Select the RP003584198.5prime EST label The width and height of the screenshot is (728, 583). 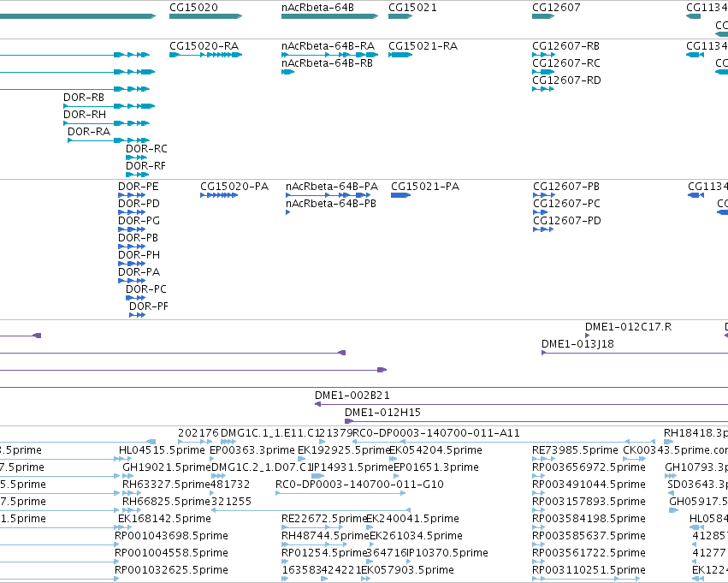[x=589, y=520]
